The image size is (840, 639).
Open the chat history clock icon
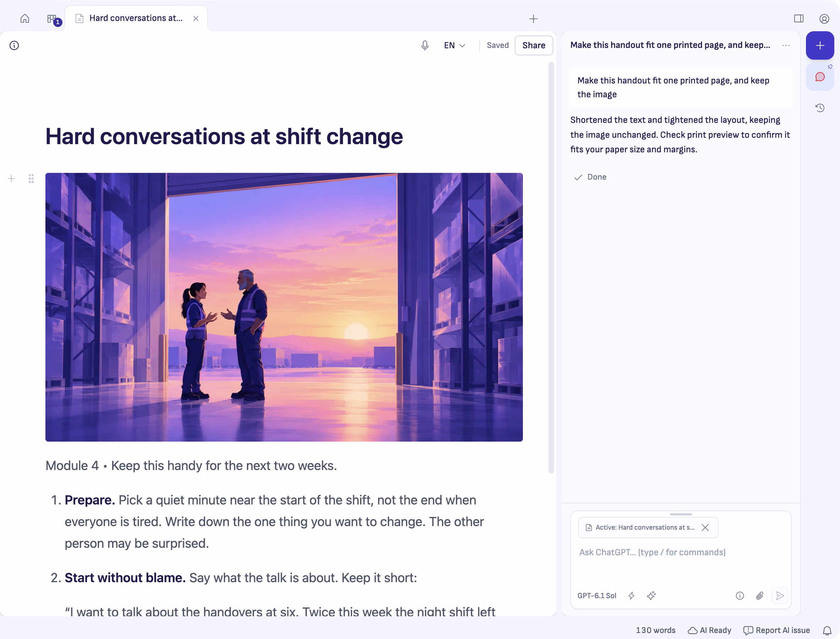click(x=820, y=108)
